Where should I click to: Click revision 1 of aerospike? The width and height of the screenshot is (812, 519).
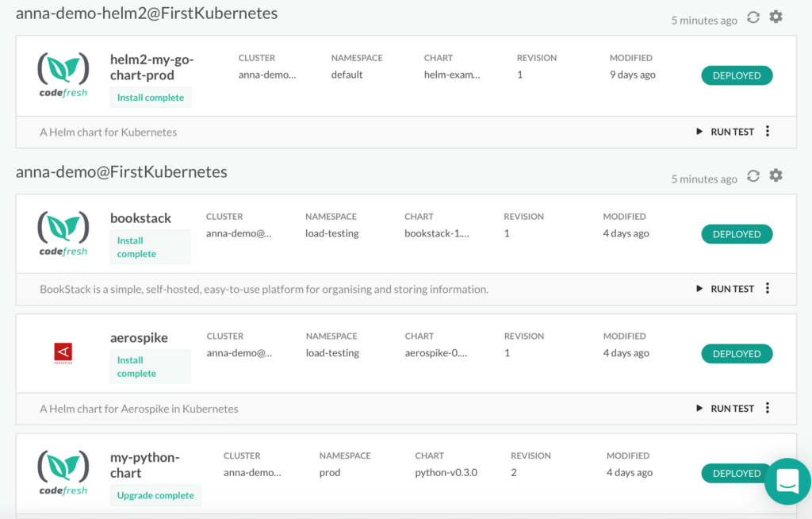coord(507,353)
